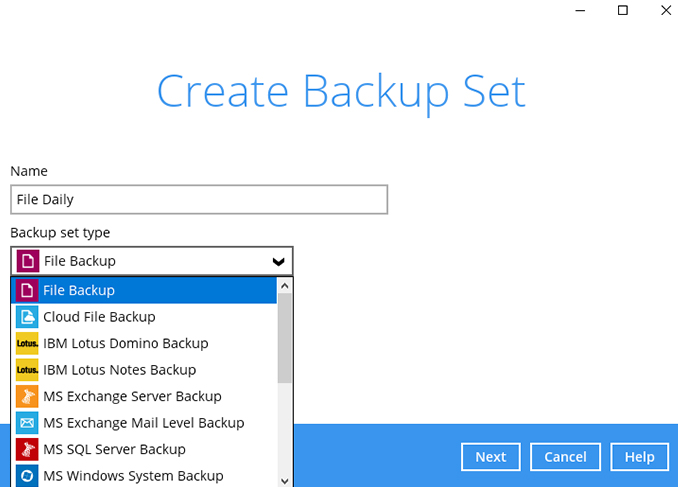678x487 pixels.
Task: Click the Cloud File Backup icon
Action: point(27,317)
